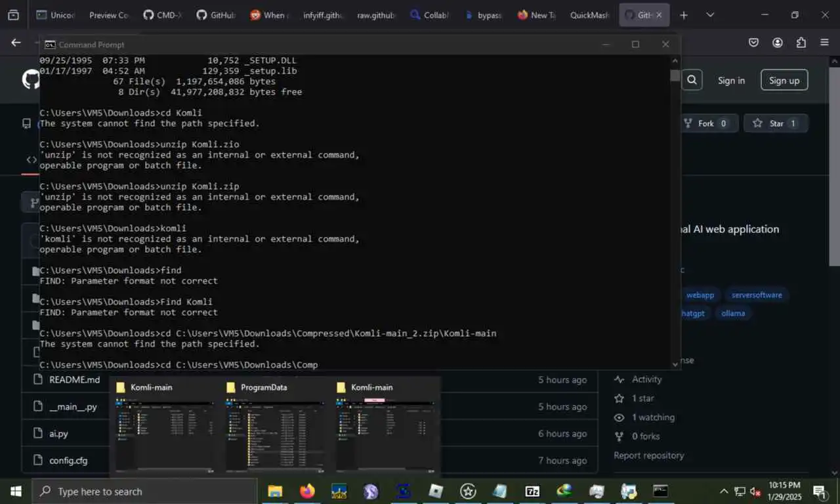Open network status tray icon
The image size is (840, 504).
740,491
